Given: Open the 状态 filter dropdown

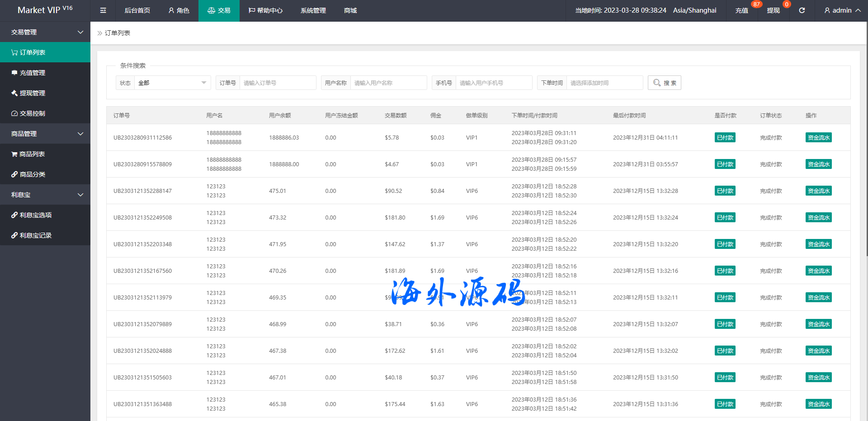Looking at the screenshot, I should 172,83.
